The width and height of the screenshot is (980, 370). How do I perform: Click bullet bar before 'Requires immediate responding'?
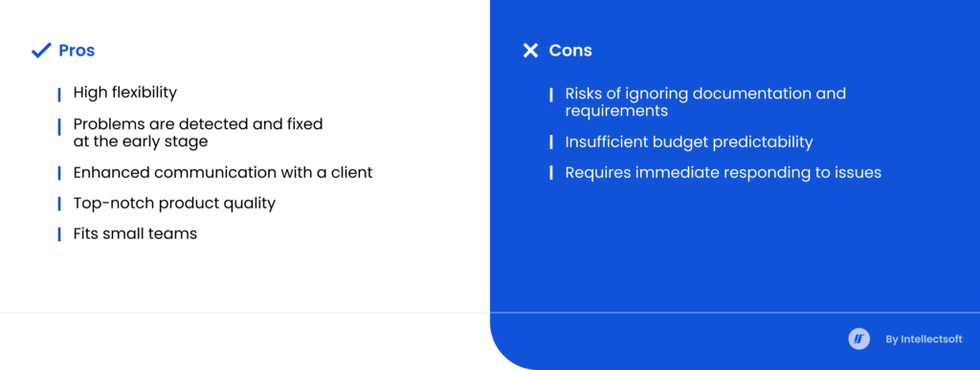pyautogui.click(x=550, y=173)
